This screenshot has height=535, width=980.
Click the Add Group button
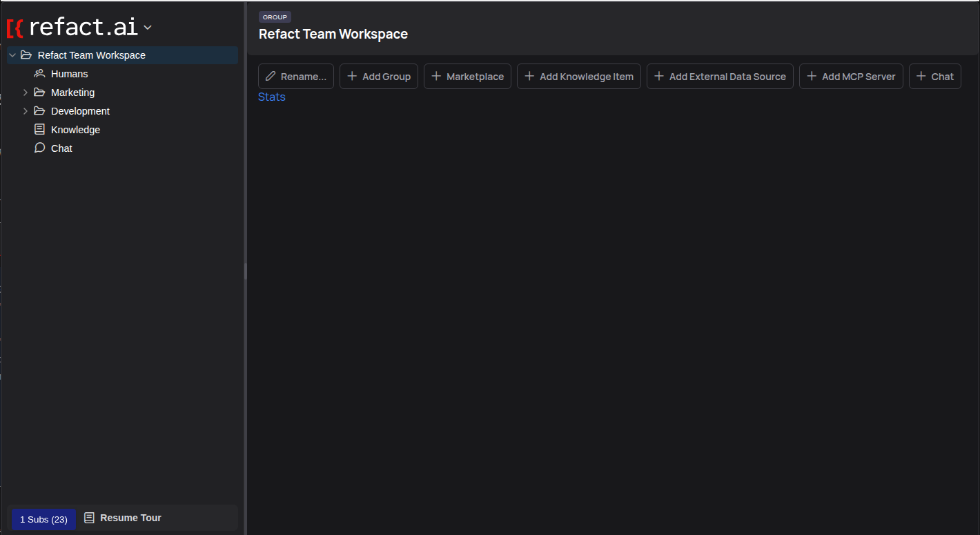coord(378,77)
